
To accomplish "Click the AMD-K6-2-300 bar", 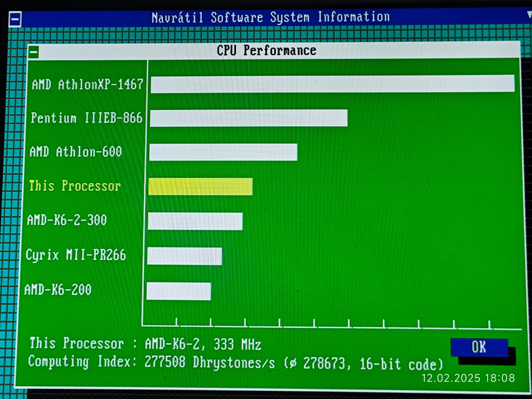I will click(x=195, y=221).
